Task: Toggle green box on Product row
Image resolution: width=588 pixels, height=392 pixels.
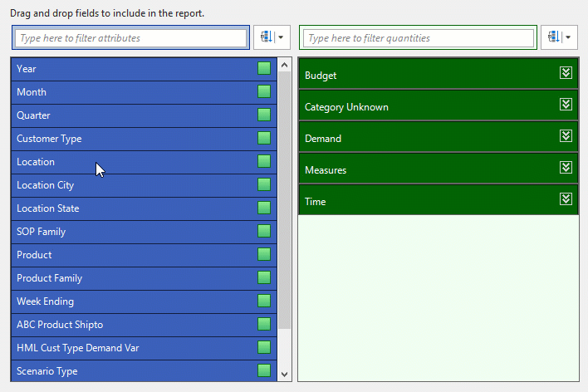Action: tap(264, 254)
